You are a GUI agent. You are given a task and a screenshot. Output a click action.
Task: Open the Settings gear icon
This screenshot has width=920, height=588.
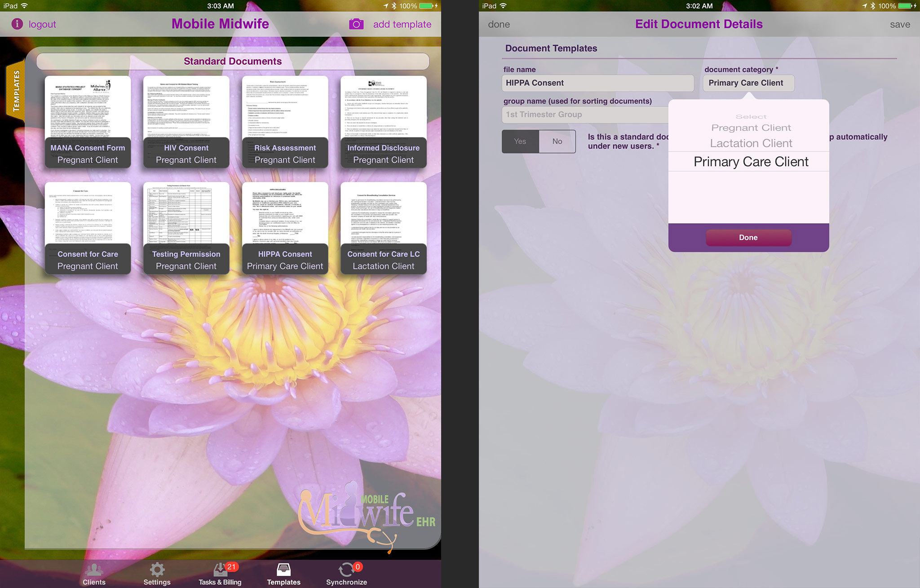157,570
